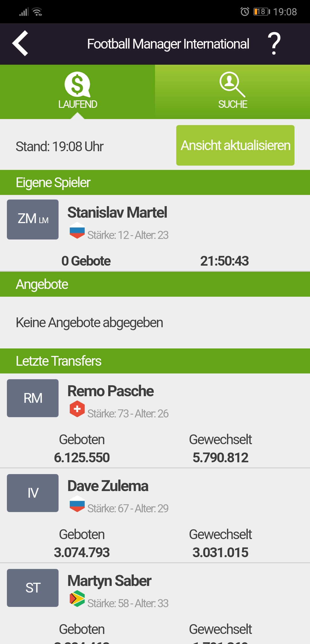Open transfer entry for Martyn Saber

[155, 604]
